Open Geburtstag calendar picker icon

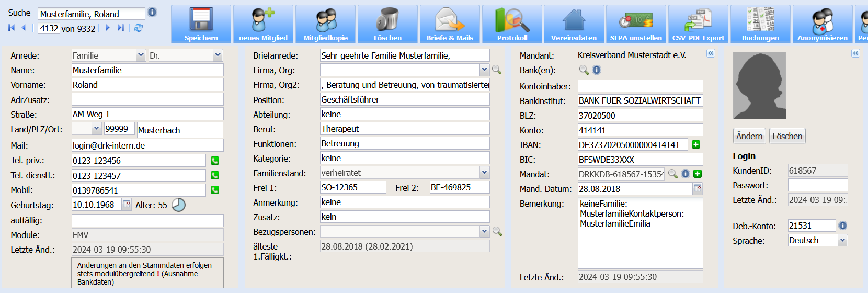click(127, 204)
